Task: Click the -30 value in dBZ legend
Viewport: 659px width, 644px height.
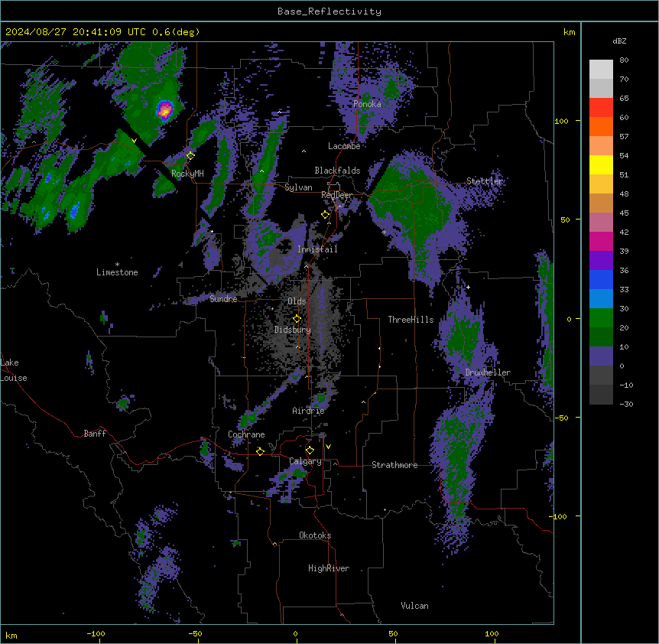Action: tap(626, 404)
